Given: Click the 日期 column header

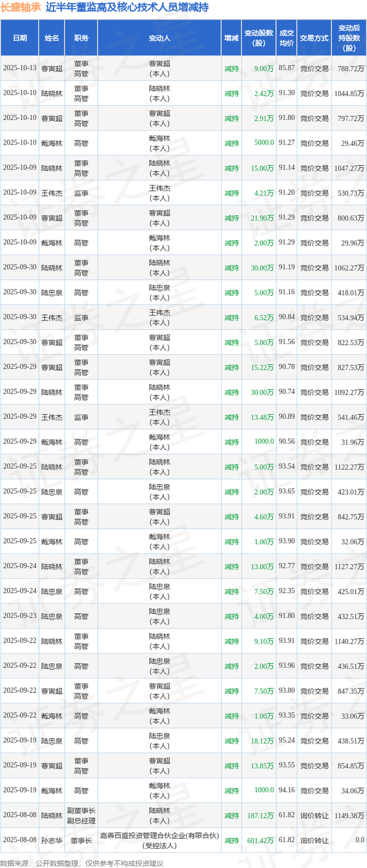Looking at the screenshot, I should 20,38.
